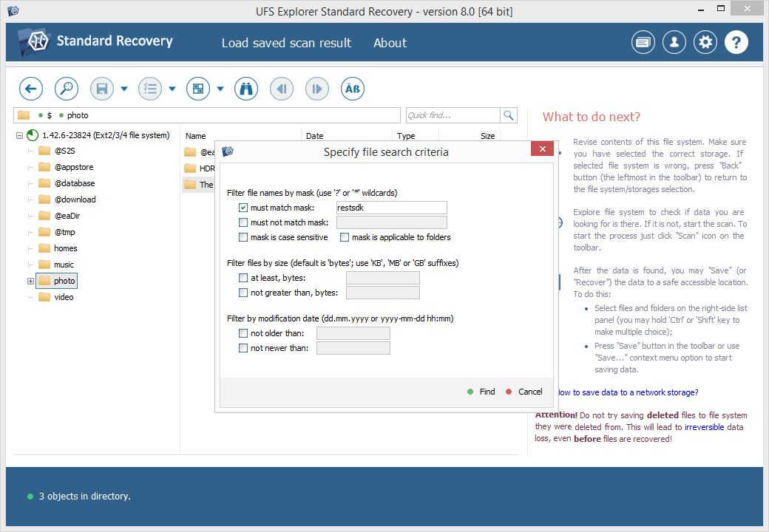Enable 'not newer than' checkbox

coord(243,348)
